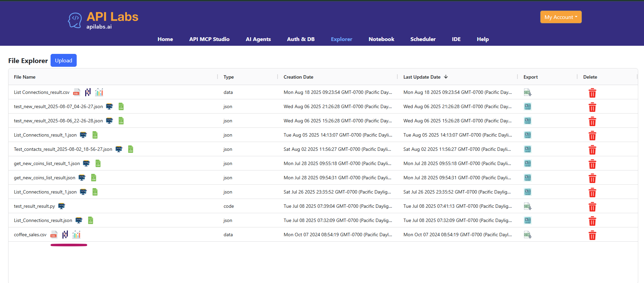Click the purple bars icon beside List Connections_result.csv
The height and width of the screenshot is (283, 644).
pyautogui.click(x=88, y=92)
